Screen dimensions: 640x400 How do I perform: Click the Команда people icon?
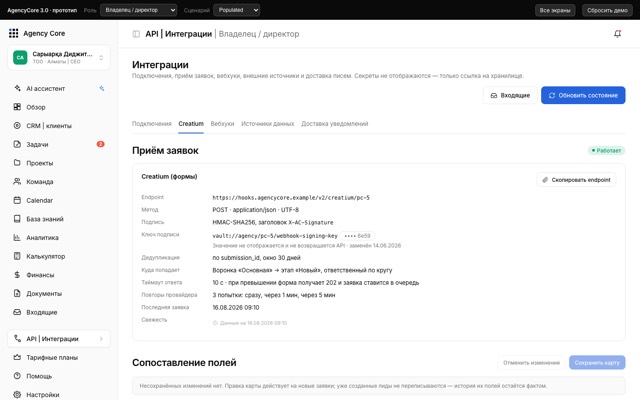tap(17, 181)
